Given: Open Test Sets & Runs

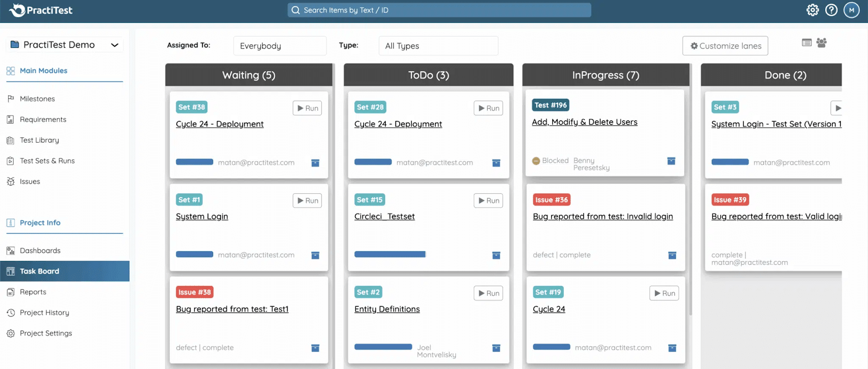Looking at the screenshot, I should 47,161.
